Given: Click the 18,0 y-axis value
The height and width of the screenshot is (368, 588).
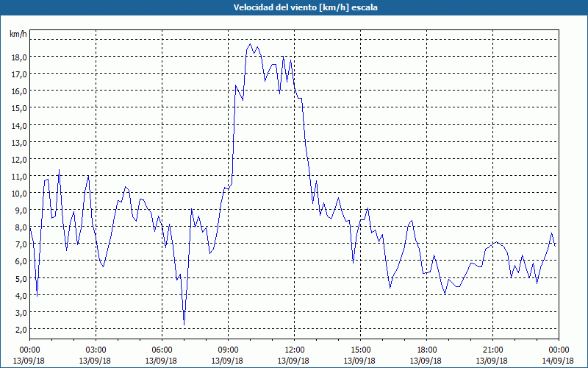Looking at the screenshot, I should click(19, 57).
